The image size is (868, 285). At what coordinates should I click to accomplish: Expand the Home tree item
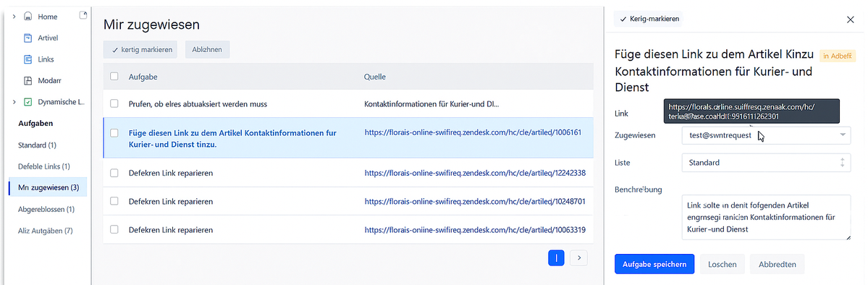point(14,17)
